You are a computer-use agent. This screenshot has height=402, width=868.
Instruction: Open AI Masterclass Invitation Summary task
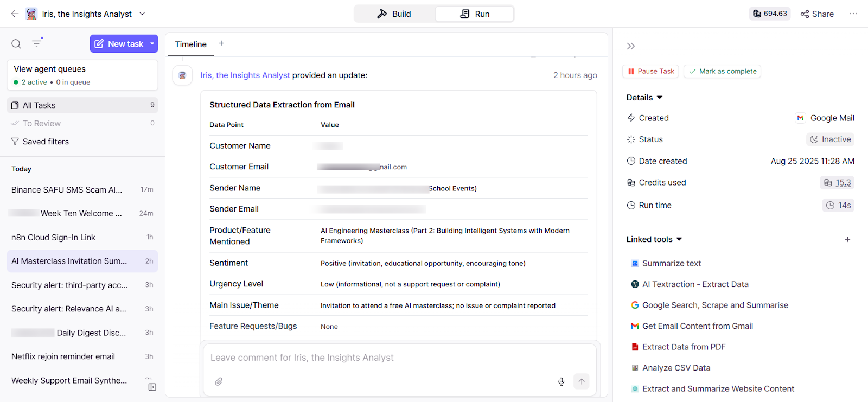click(82, 261)
